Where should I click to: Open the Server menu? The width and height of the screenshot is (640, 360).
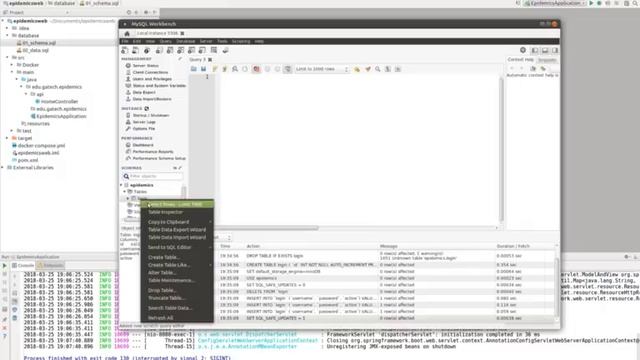(206, 41)
